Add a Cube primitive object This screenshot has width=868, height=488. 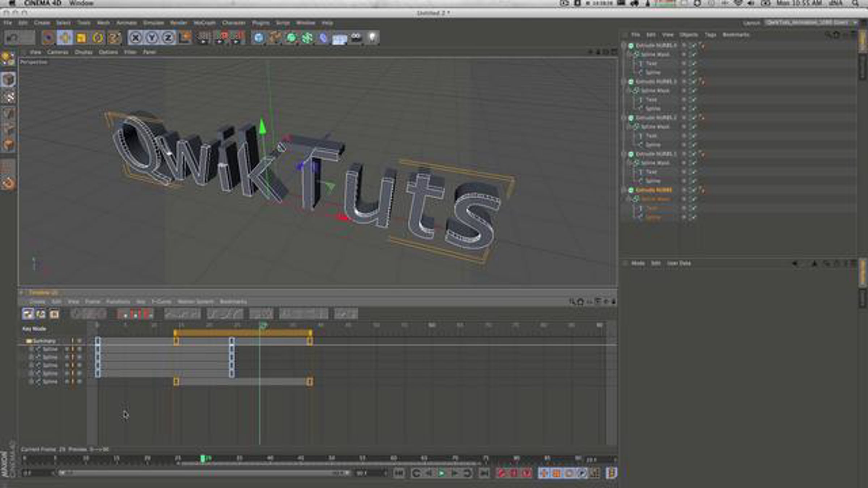coord(259,38)
